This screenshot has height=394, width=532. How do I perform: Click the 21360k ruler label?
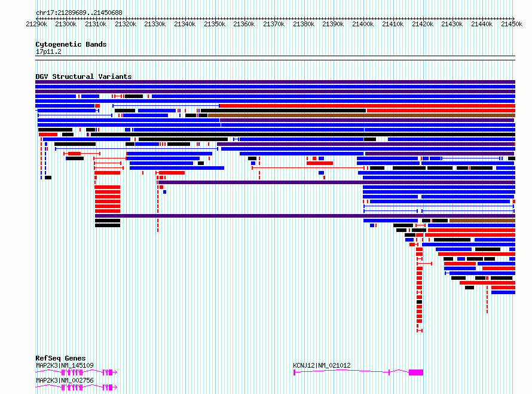[244, 24]
